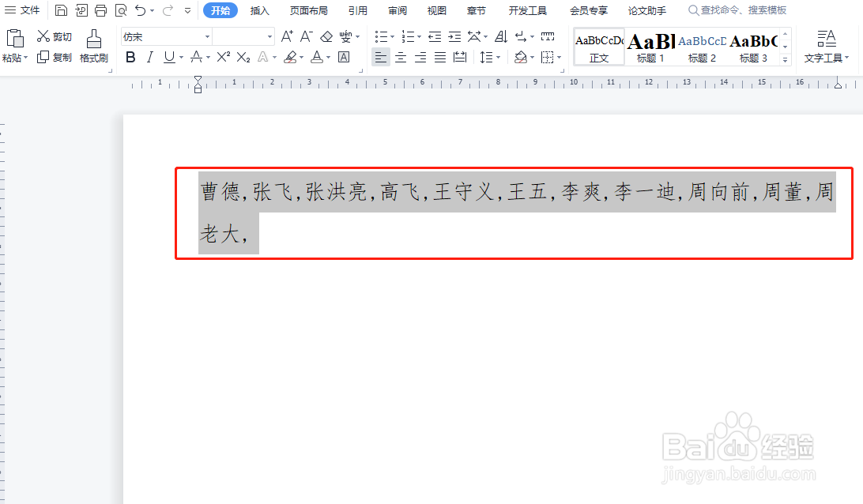
Task: Open the 仿宋 font name dropdown
Action: 207,37
